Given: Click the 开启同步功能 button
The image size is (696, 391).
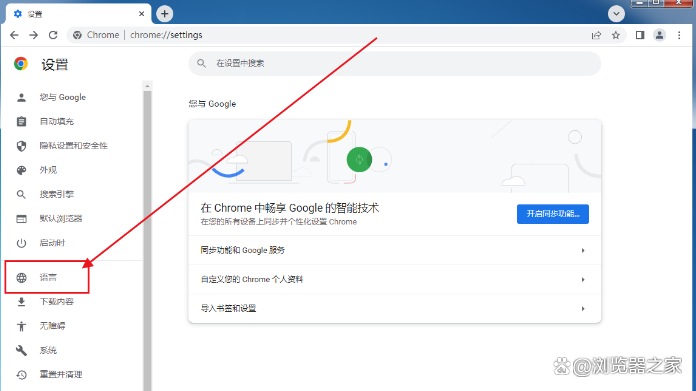Looking at the screenshot, I should point(553,214).
